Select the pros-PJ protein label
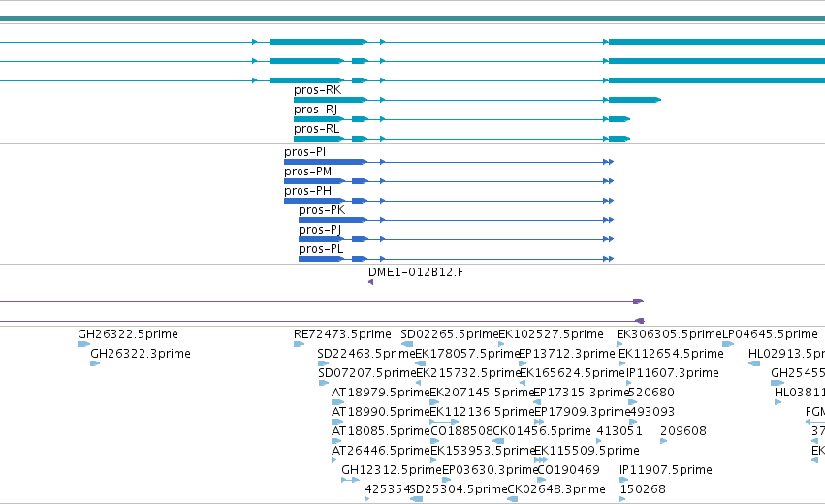The image size is (825, 504). click(x=320, y=230)
